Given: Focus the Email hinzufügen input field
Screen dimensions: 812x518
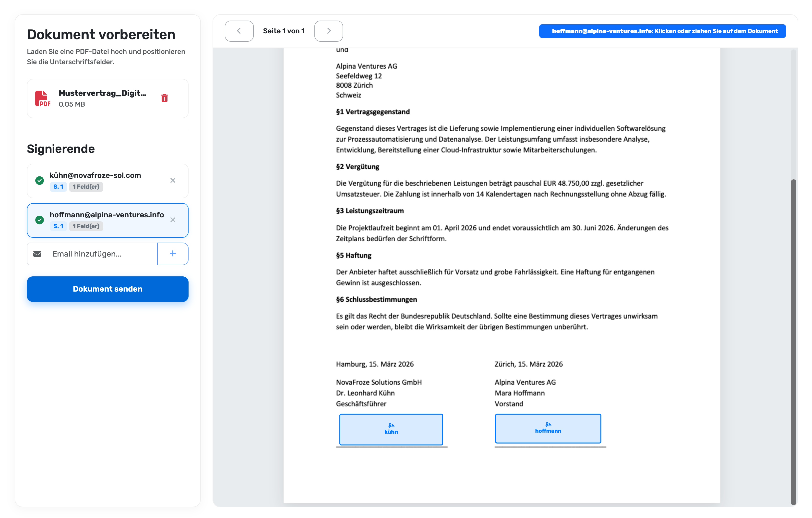Looking at the screenshot, I should (x=101, y=254).
